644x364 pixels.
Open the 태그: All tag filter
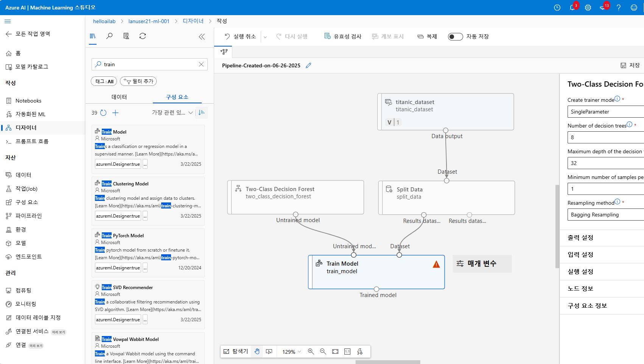pos(104,81)
